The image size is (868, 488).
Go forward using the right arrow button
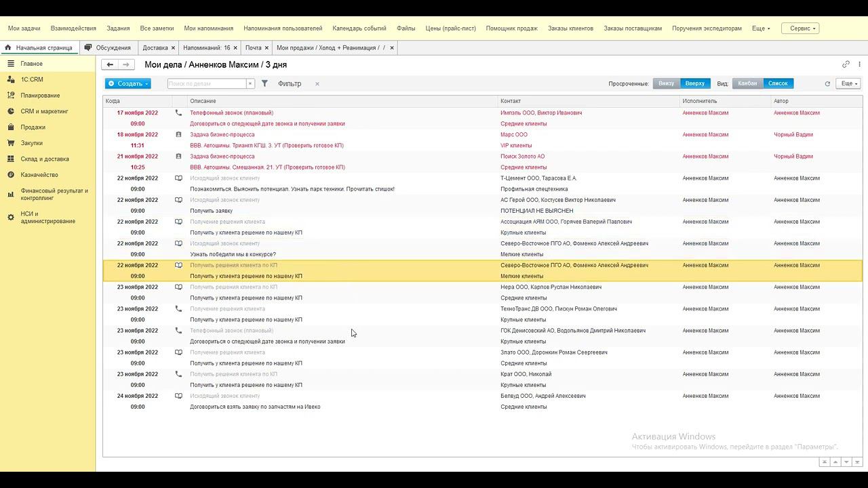coord(126,64)
